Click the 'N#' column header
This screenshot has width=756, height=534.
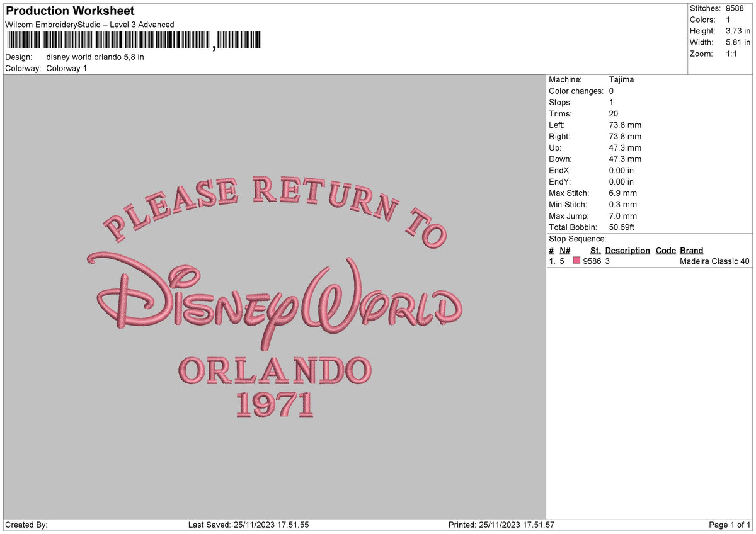click(x=564, y=250)
